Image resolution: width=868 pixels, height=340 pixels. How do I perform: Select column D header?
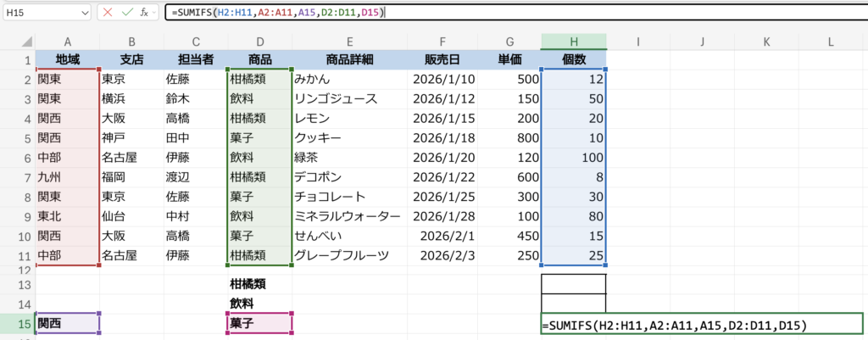259,42
